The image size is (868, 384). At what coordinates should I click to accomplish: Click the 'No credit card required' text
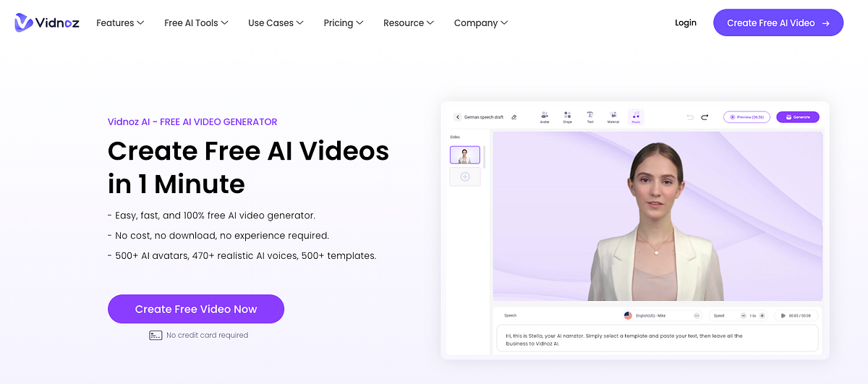click(207, 336)
